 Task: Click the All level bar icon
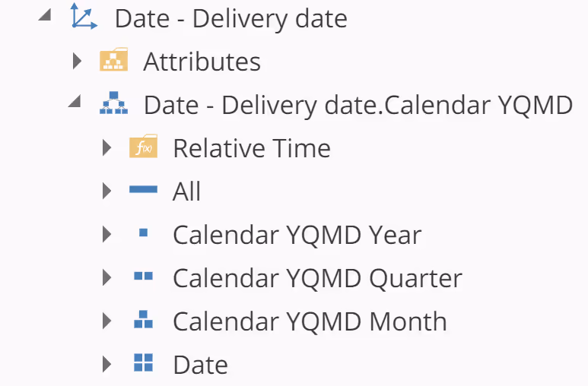(143, 191)
